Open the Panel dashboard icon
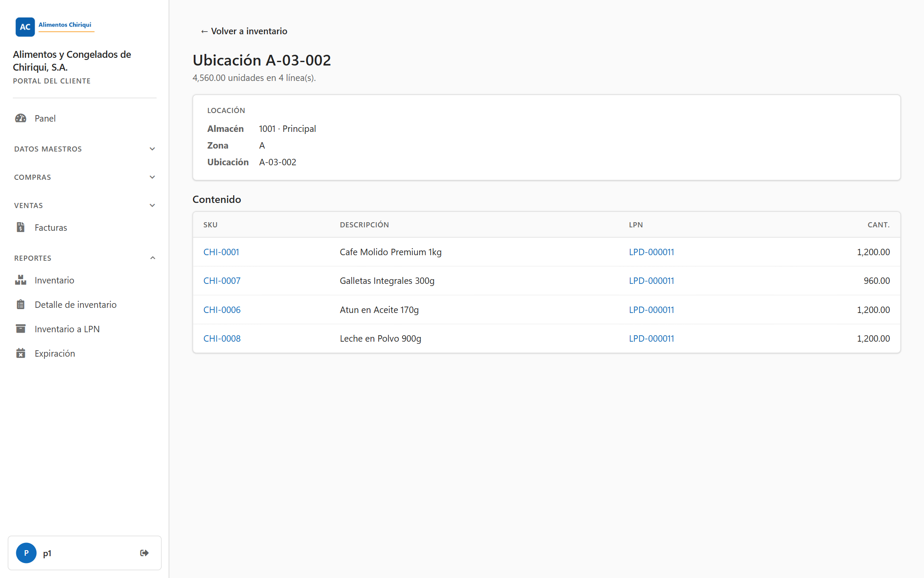Screen dimensions: 924x578 pos(21,118)
